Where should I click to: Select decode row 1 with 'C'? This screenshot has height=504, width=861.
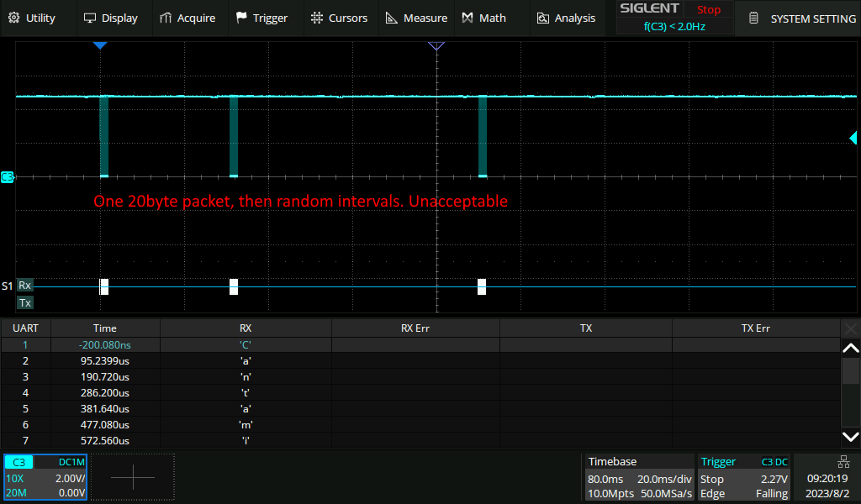click(x=420, y=345)
